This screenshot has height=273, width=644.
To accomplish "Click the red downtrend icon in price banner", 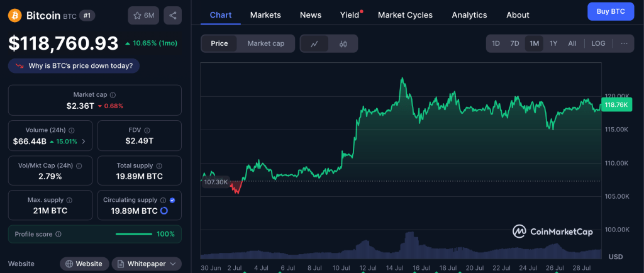I will click(19, 65).
